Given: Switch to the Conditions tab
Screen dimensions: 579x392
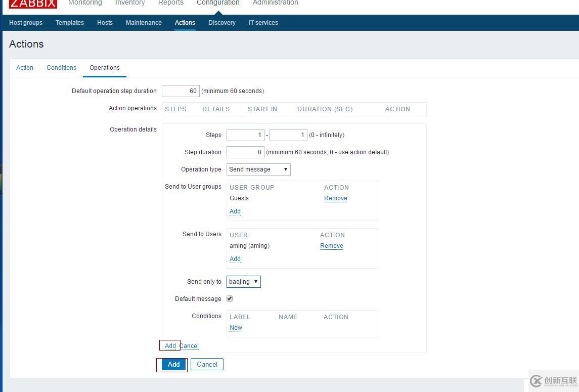Looking at the screenshot, I should point(61,67).
